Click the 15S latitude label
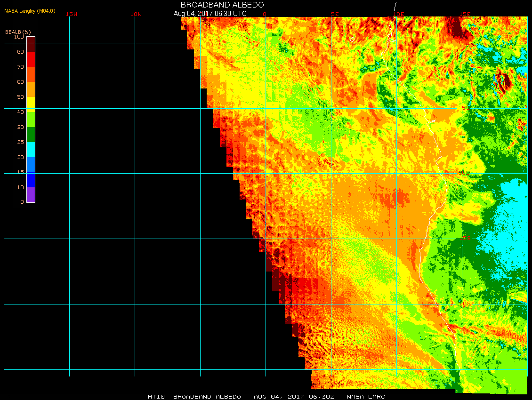This screenshot has width=532, height=400. (465, 238)
